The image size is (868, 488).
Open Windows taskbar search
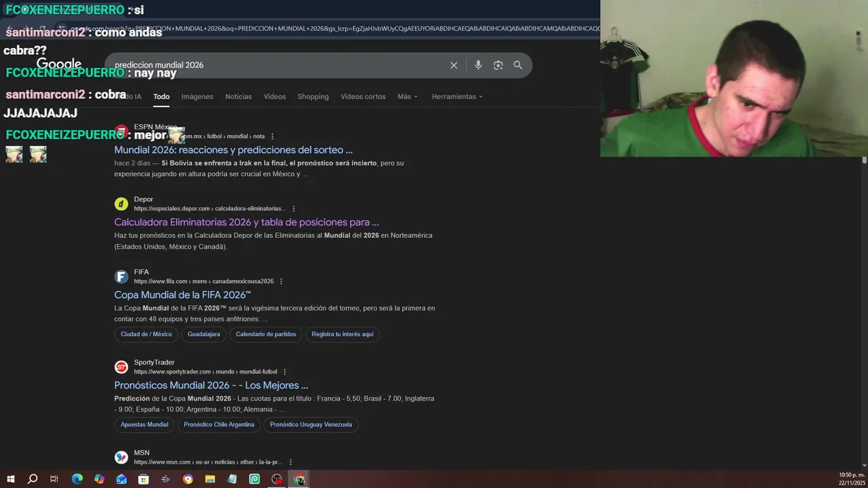pos(33,479)
